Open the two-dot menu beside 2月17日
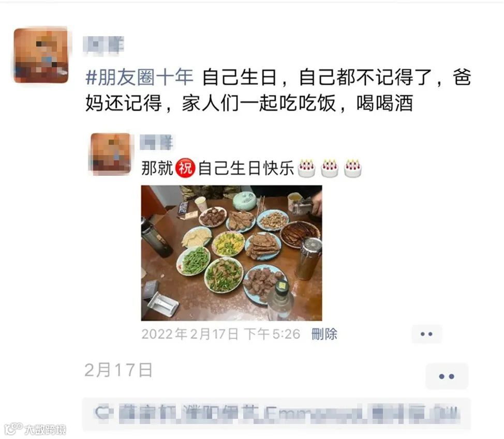504x439 pixels. tap(447, 376)
